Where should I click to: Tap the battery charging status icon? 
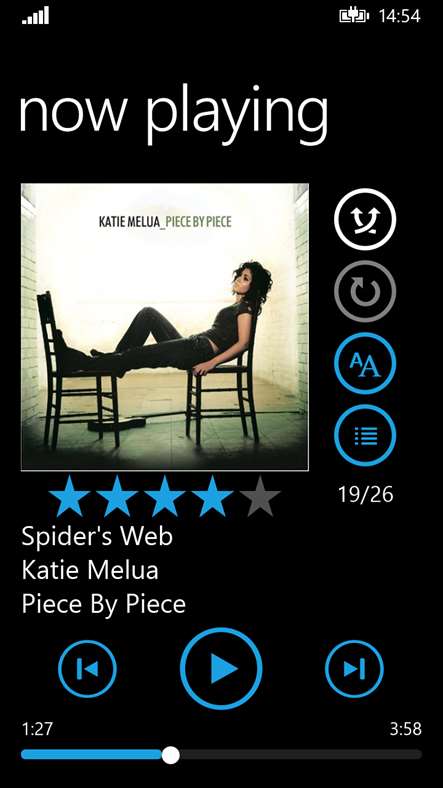point(354,16)
